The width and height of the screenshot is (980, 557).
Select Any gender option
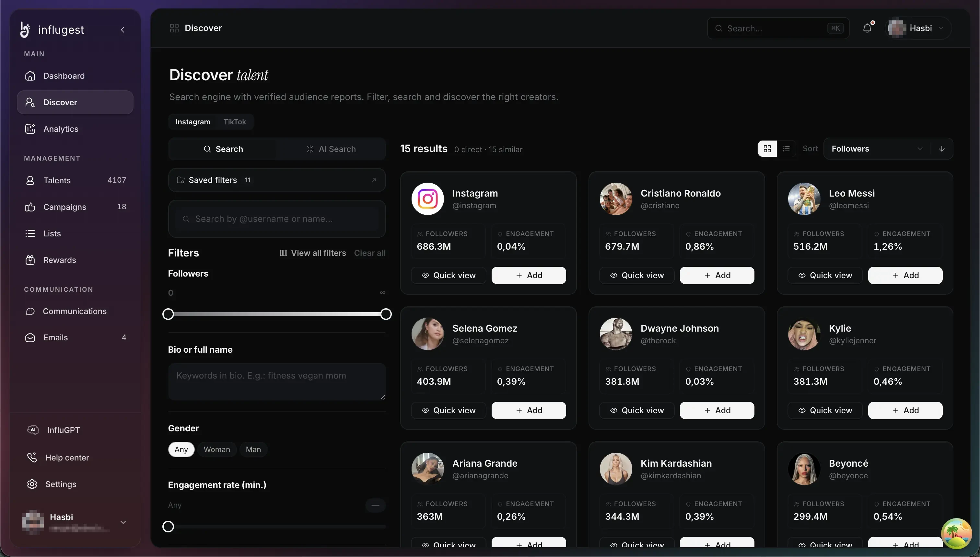tap(181, 449)
